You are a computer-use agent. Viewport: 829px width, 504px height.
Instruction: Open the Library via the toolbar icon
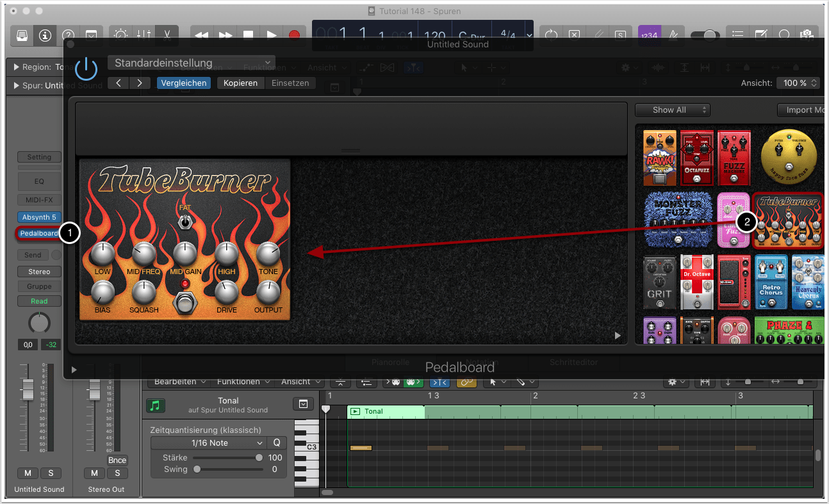[22, 35]
